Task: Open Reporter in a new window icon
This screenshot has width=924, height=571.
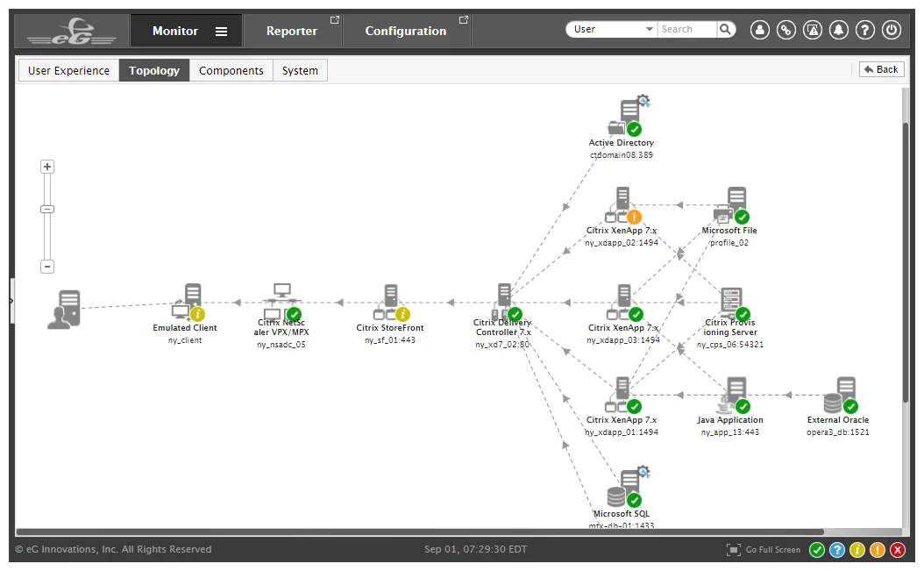Action: point(335,20)
